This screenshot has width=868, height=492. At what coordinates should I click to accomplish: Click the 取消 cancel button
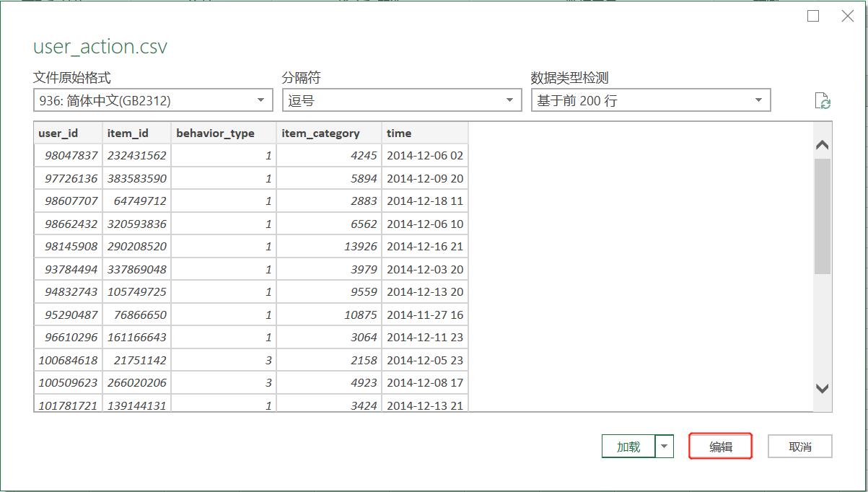(x=799, y=446)
